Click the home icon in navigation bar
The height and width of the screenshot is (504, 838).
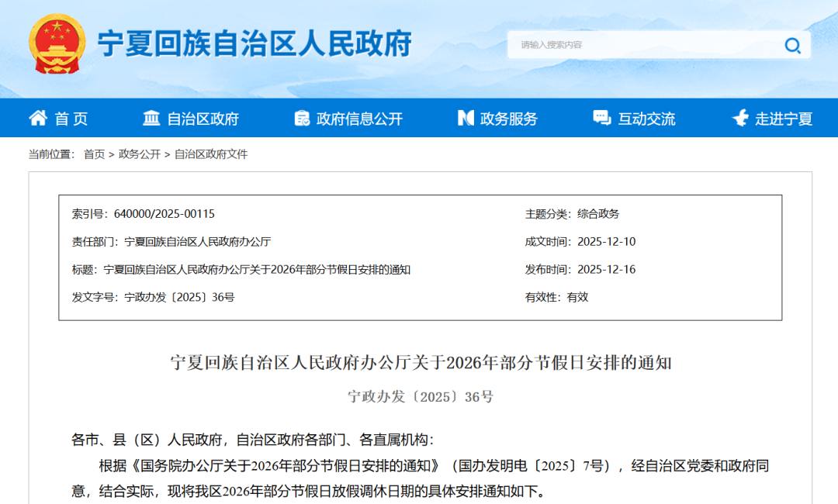coord(38,118)
